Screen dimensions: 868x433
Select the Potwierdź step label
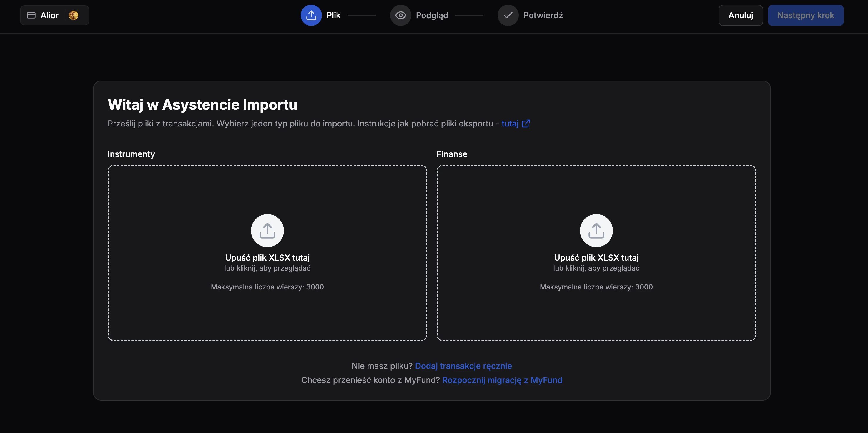pos(543,15)
